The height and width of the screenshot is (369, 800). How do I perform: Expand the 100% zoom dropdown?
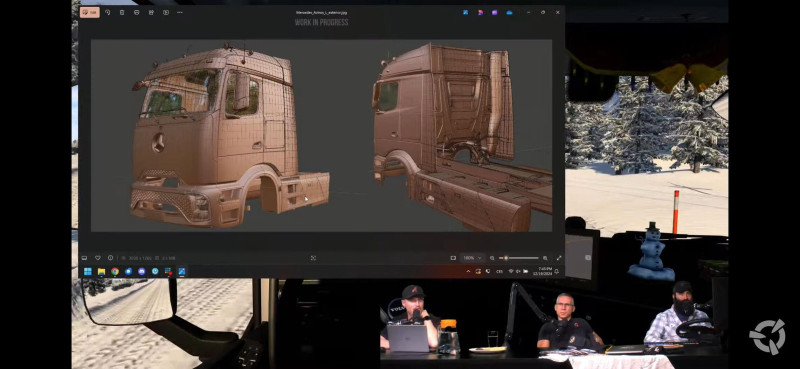click(472, 258)
